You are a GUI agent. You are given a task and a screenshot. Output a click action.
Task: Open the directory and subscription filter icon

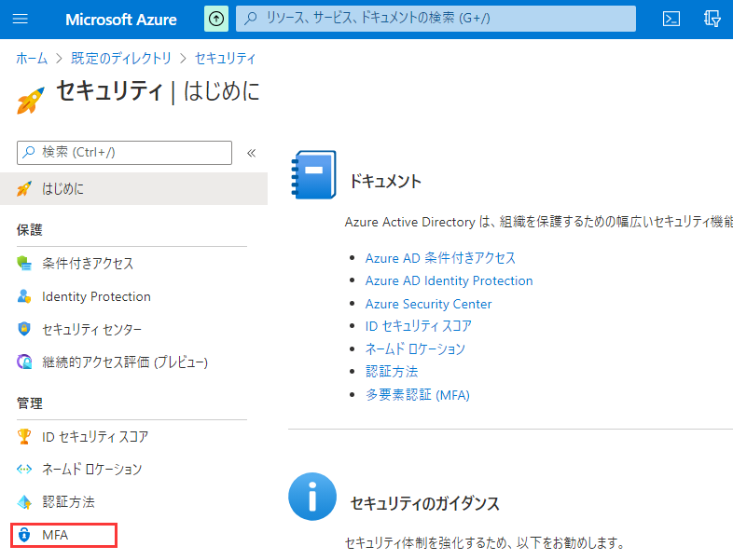(x=712, y=19)
